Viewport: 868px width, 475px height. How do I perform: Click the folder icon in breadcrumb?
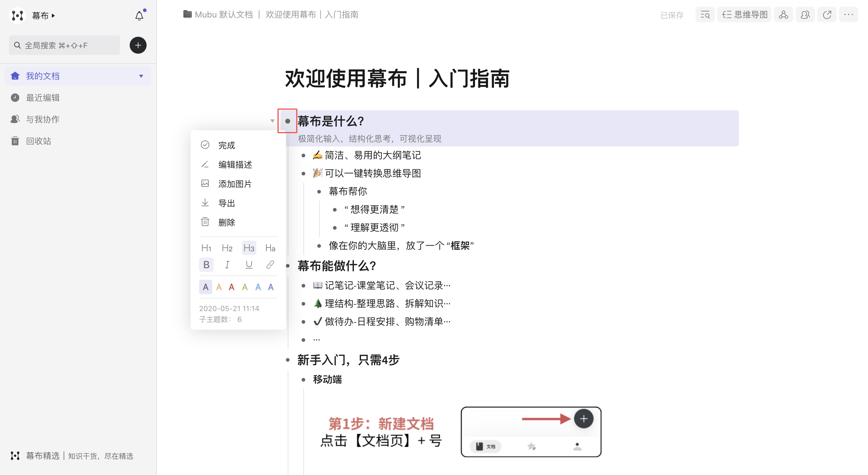click(187, 14)
